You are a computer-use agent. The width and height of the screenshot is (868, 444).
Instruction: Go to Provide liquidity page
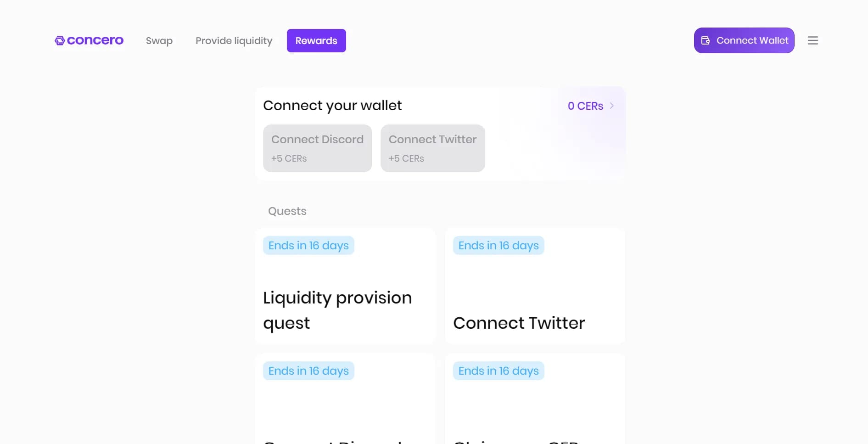234,41
